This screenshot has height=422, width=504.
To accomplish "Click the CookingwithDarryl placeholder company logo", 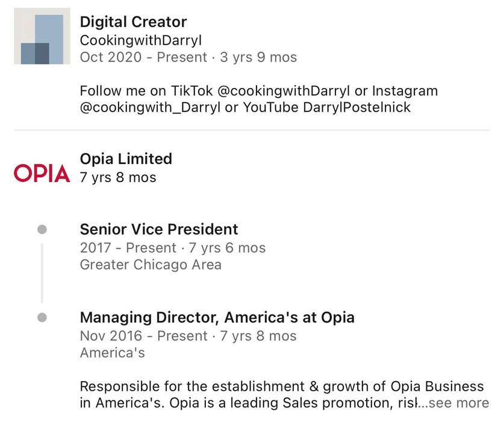I will (42, 36).
